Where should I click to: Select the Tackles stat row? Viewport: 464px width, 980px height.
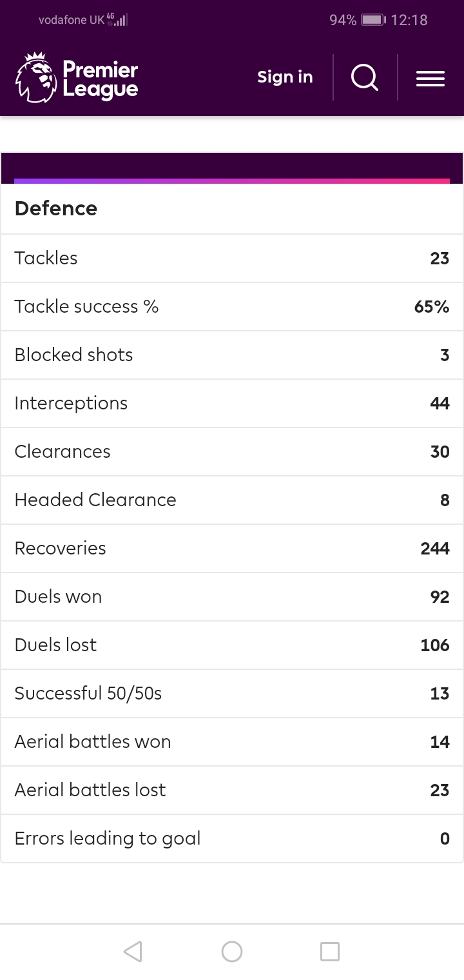coord(232,258)
